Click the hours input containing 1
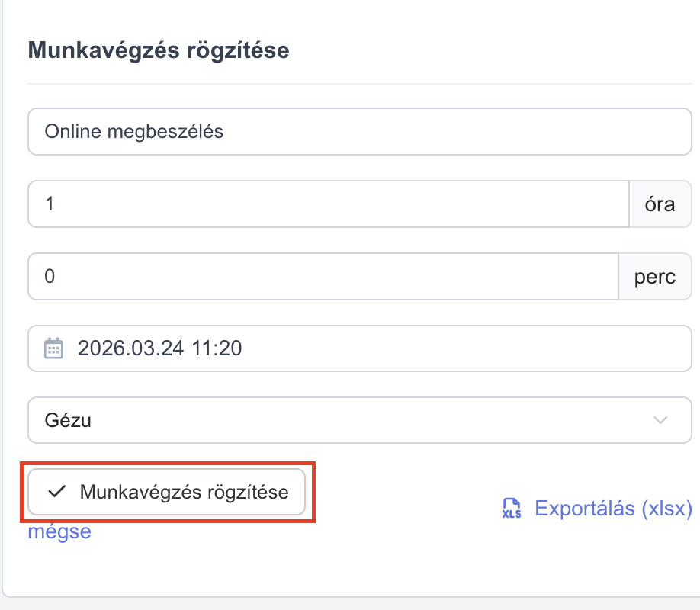This screenshot has width=700, height=610. click(x=329, y=204)
